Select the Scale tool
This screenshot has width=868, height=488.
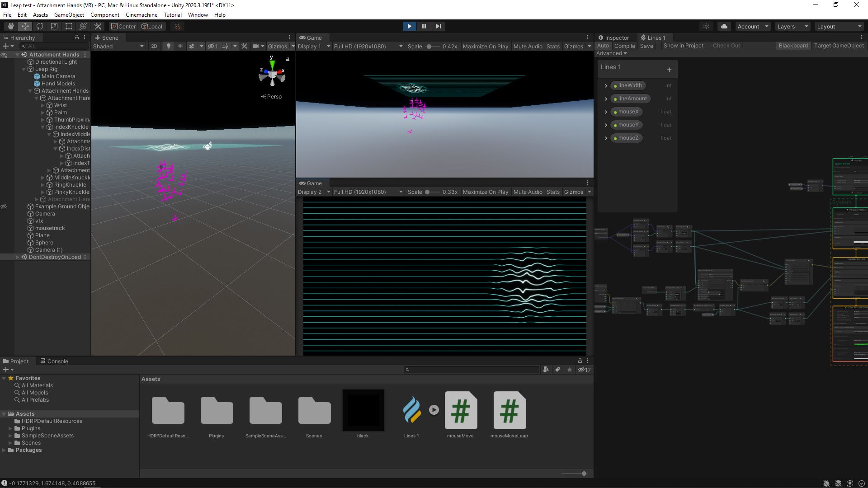54,26
